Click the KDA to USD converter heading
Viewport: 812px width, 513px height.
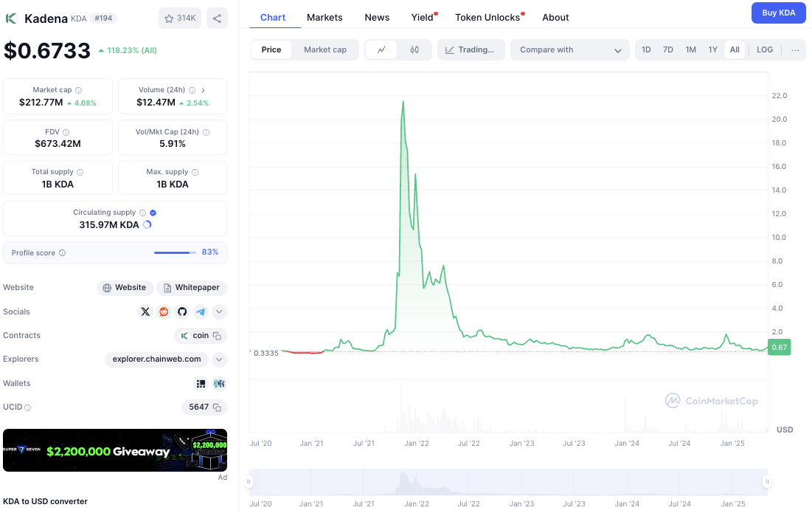pyautogui.click(x=45, y=501)
